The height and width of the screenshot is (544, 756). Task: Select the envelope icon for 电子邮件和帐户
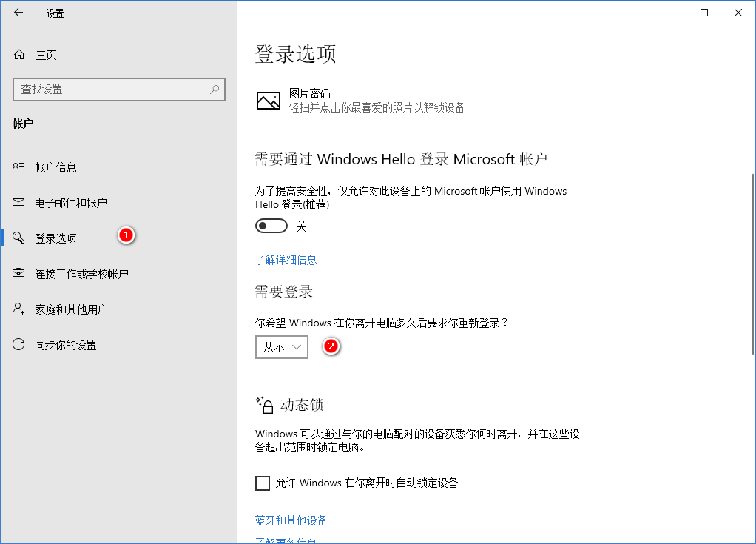pos(18,202)
